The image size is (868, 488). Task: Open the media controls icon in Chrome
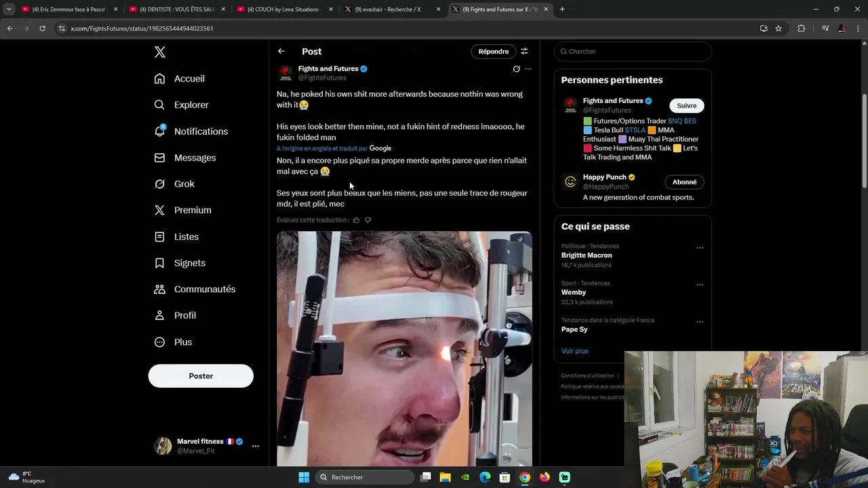[x=825, y=28]
